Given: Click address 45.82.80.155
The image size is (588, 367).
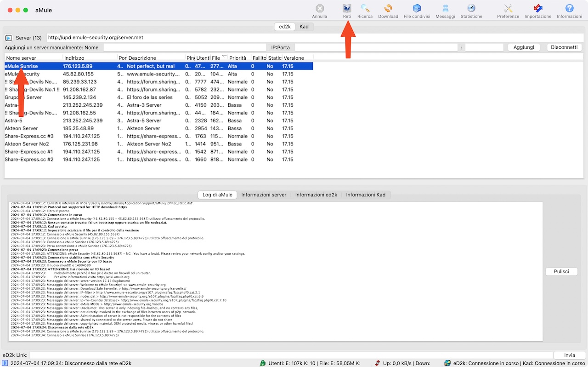Looking at the screenshot, I should (78, 74).
